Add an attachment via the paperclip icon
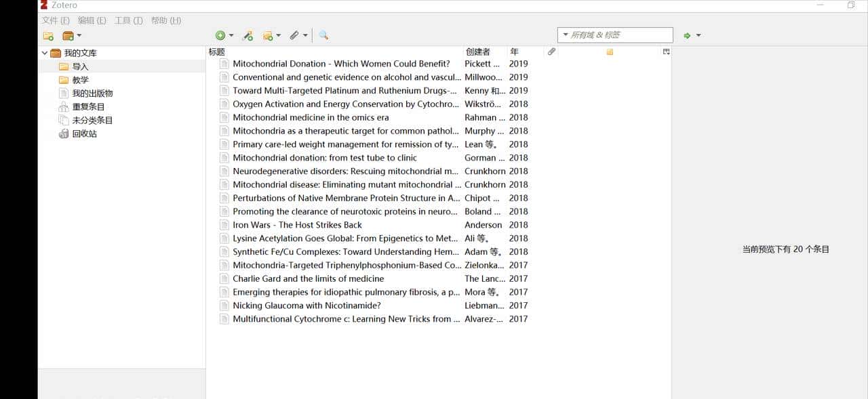 click(x=295, y=35)
